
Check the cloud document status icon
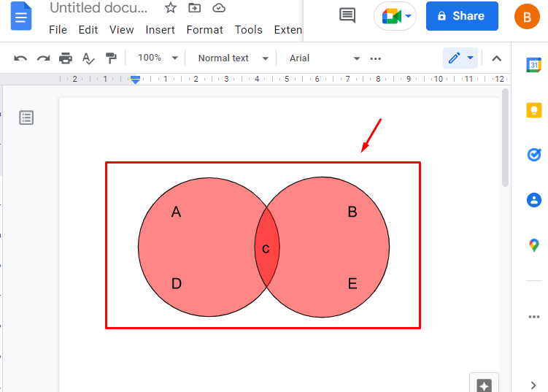click(x=219, y=8)
